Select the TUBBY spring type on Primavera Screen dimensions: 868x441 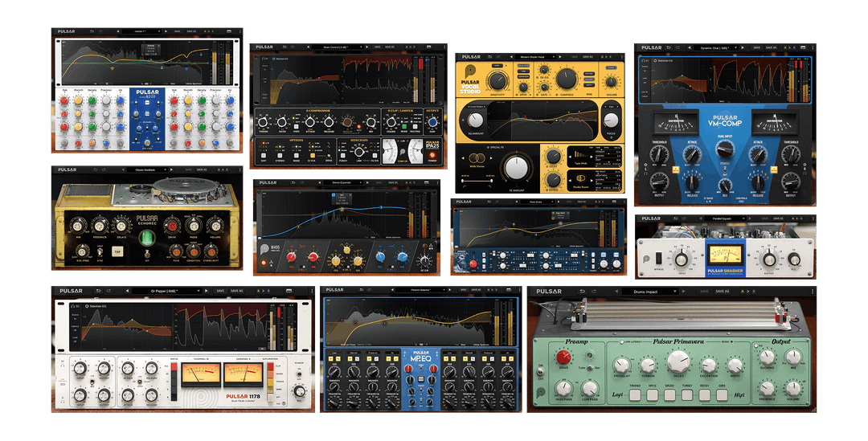(687, 395)
